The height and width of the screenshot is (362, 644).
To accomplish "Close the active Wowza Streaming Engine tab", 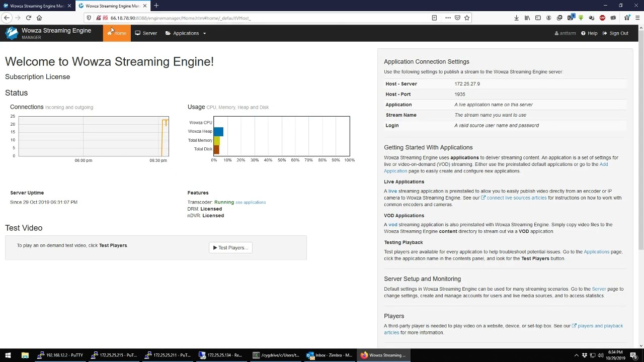I will [x=145, y=6].
